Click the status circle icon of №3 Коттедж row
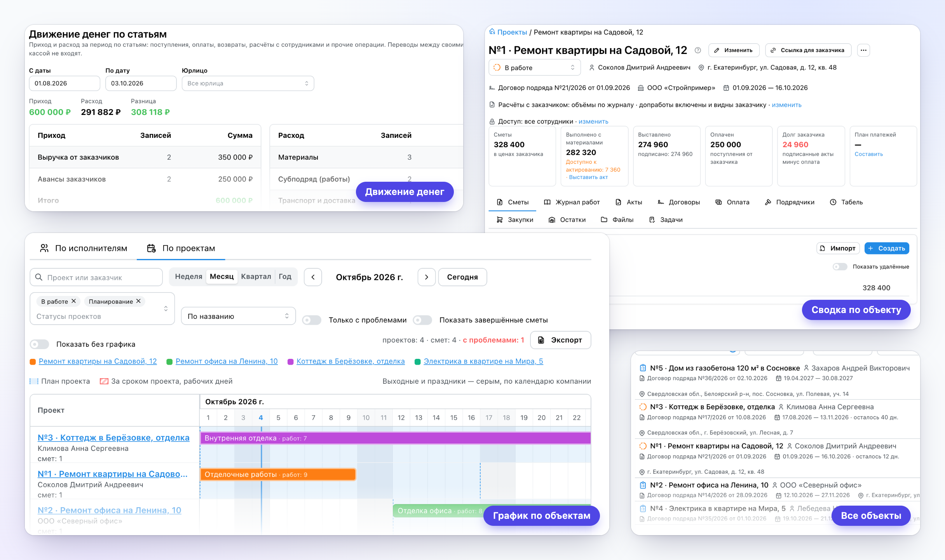Image resolution: width=945 pixels, height=560 pixels. [643, 407]
